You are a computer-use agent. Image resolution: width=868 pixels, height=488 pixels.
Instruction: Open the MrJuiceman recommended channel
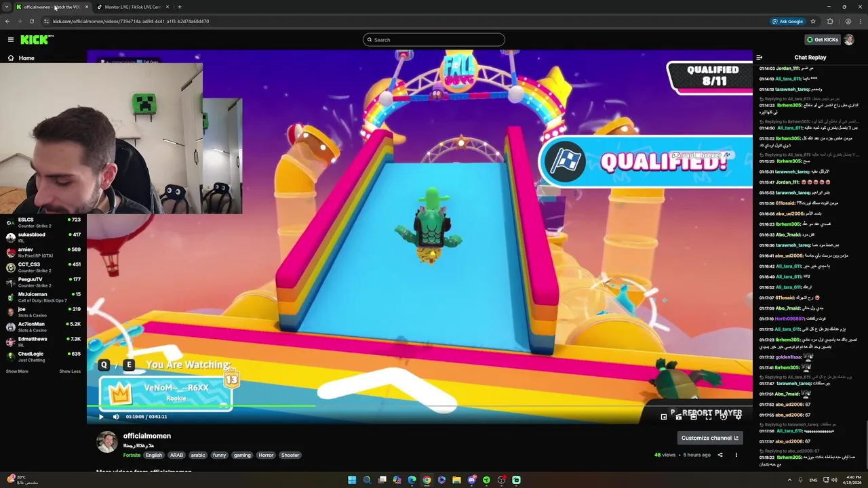click(43, 297)
